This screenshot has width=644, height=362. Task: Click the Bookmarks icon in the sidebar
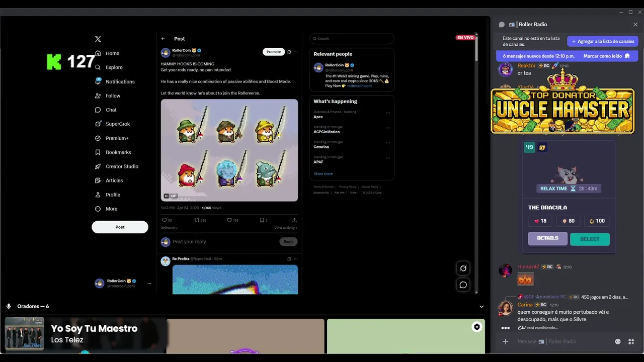[x=98, y=152]
